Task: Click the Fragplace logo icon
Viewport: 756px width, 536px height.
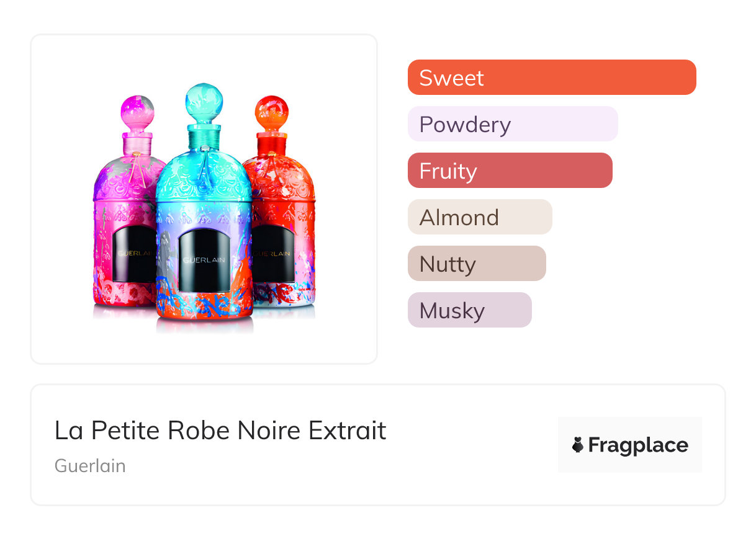Action: tap(578, 445)
